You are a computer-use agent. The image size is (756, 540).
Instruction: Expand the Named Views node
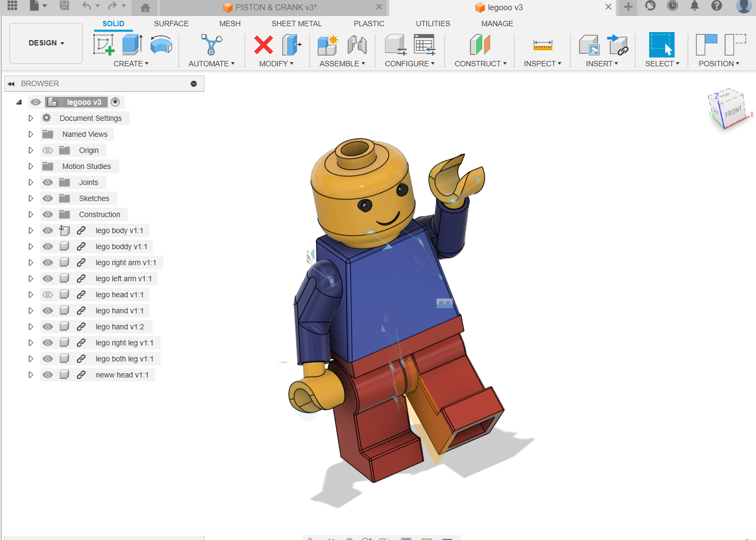click(30, 134)
